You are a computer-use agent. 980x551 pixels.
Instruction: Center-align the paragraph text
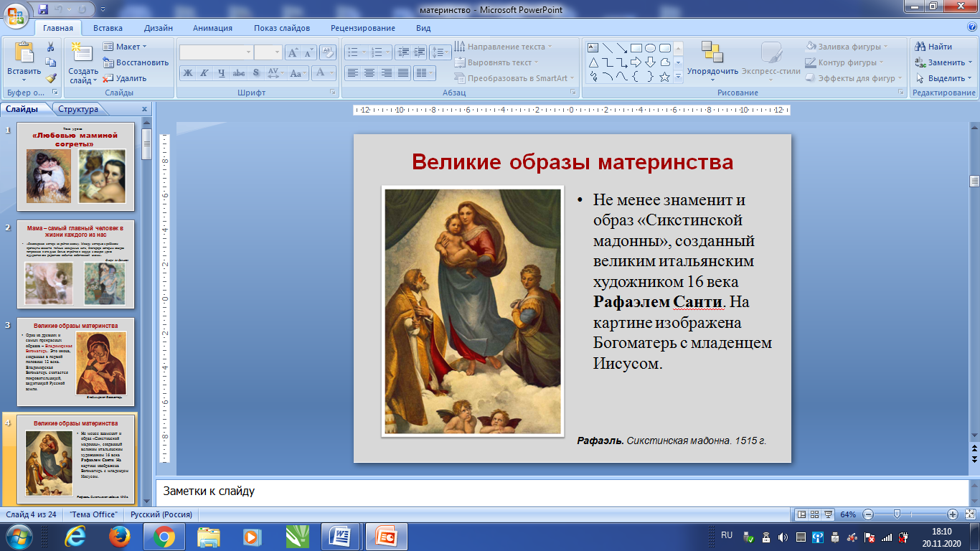pyautogui.click(x=369, y=73)
